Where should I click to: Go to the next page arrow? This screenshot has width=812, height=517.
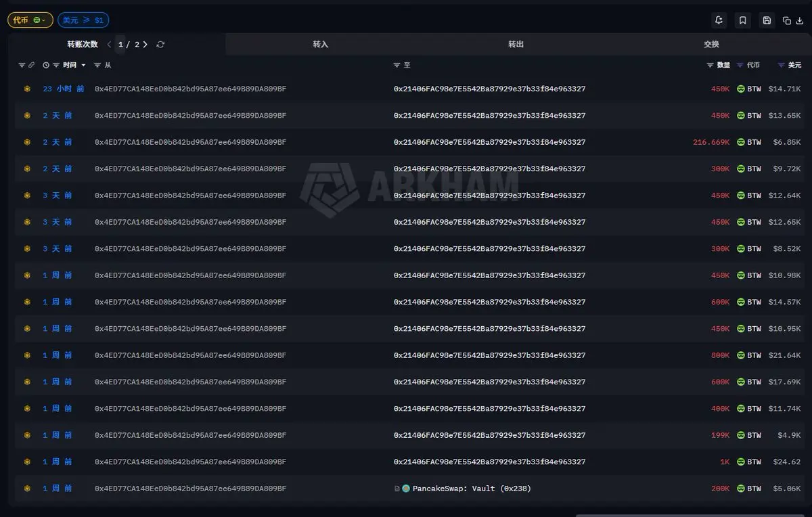tap(145, 45)
